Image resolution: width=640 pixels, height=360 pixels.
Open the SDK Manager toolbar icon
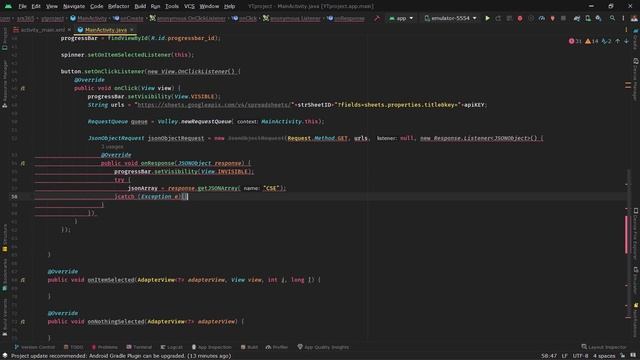[598, 18]
